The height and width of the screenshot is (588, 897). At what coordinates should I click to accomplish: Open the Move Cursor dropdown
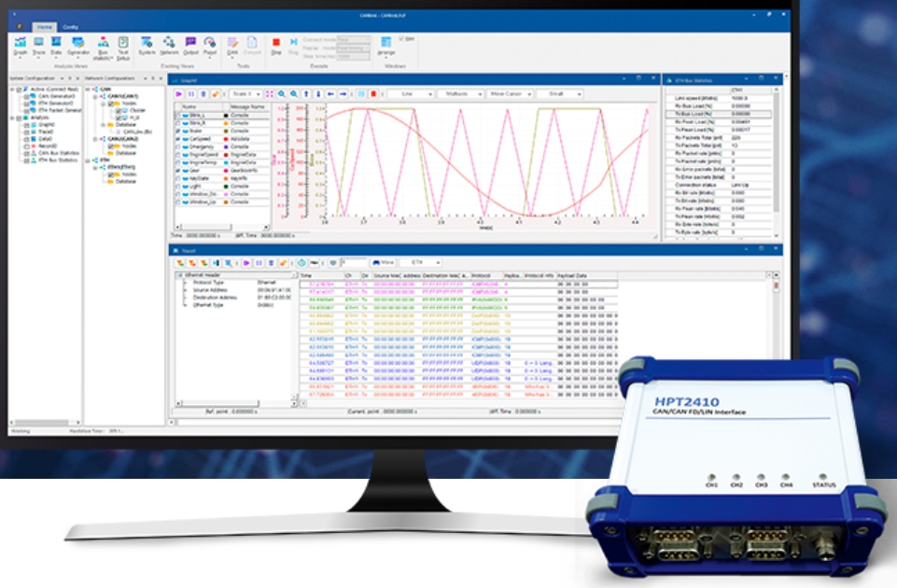511,94
